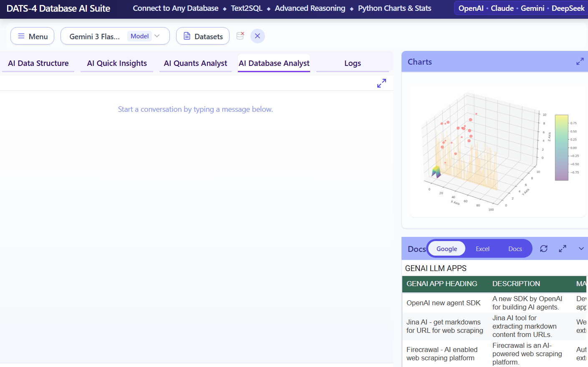Expand the Docs panel to fullscreen
The image size is (588, 367).
click(563, 249)
